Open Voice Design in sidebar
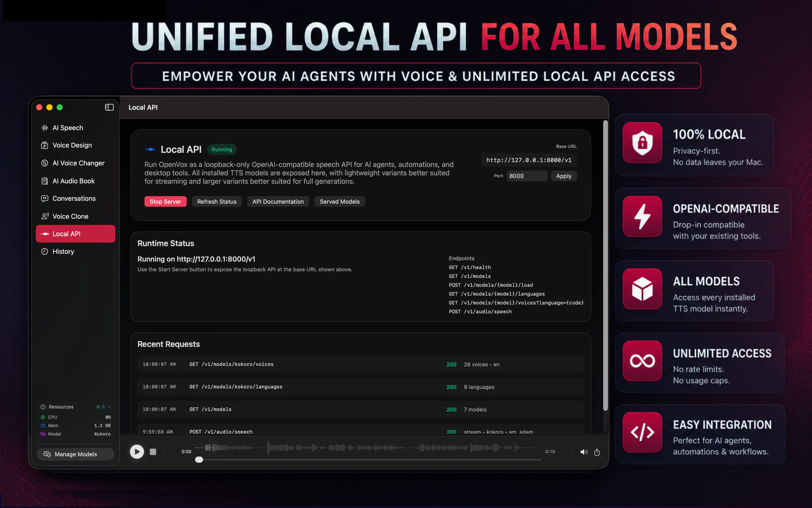Viewport: 812px width, 508px height. 76,145
